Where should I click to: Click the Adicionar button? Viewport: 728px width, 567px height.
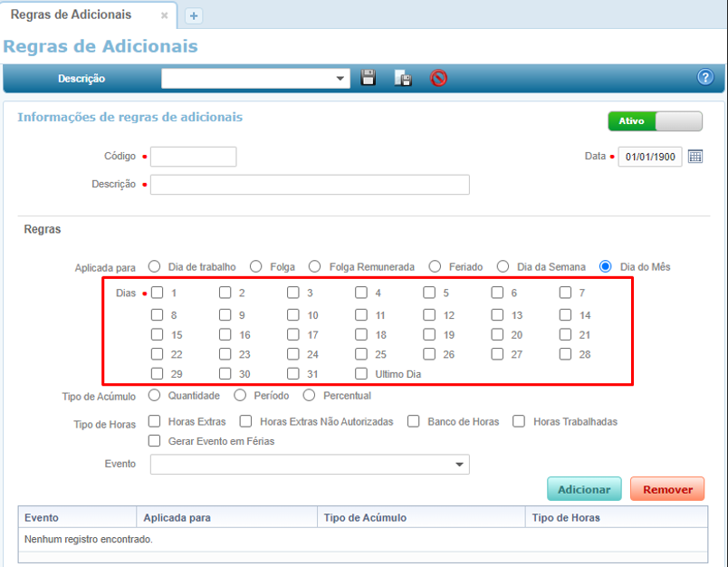(584, 489)
